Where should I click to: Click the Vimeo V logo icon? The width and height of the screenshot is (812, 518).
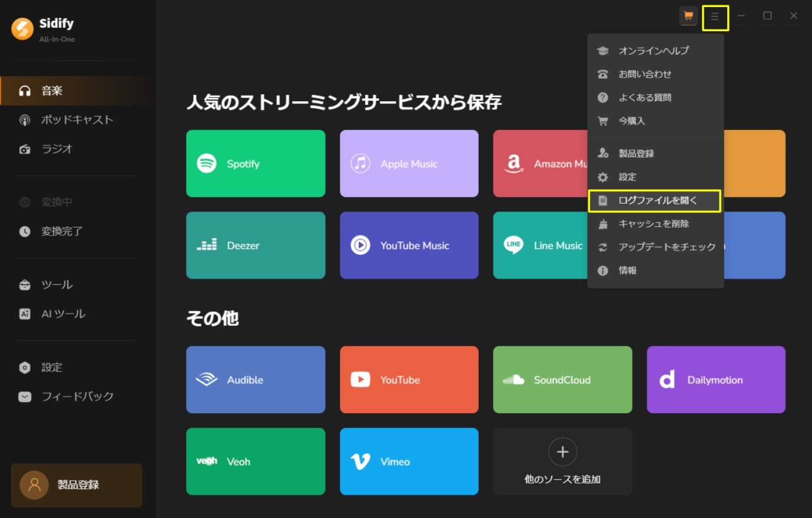(360, 461)
